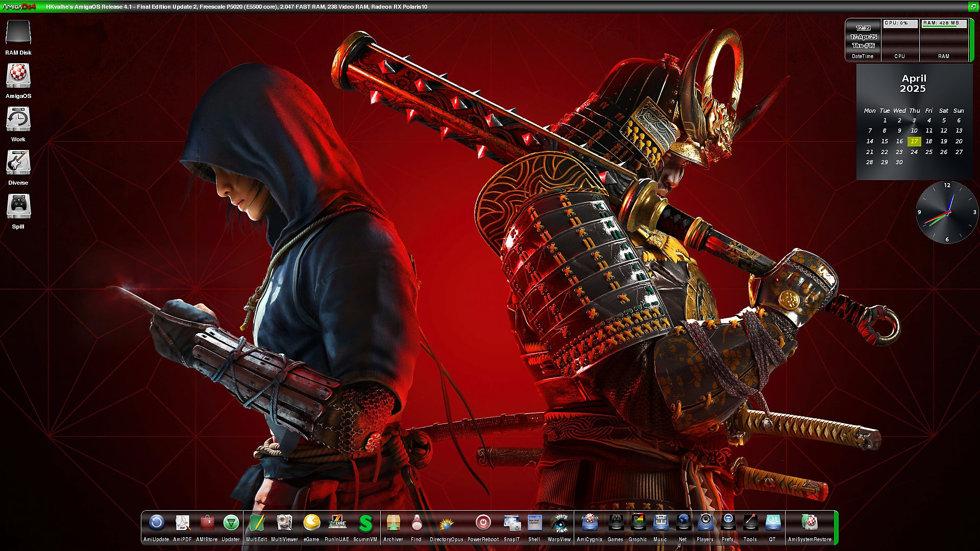
Task: Open the AMIStore app
Action: point(207,523)
